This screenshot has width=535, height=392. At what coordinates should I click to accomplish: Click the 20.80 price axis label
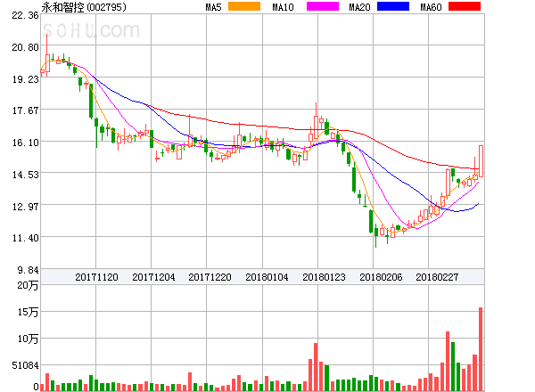coord(25,47)
